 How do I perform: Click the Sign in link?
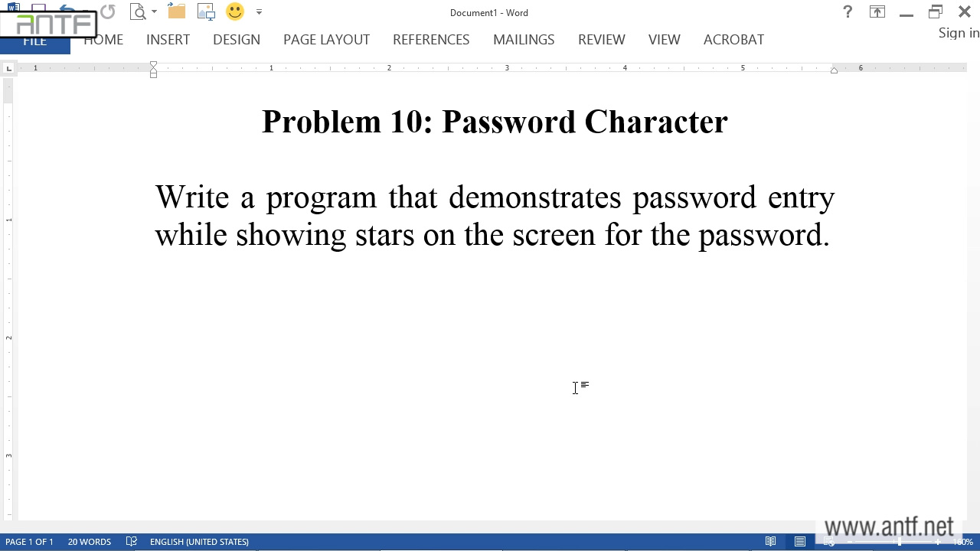click(959, 33)
